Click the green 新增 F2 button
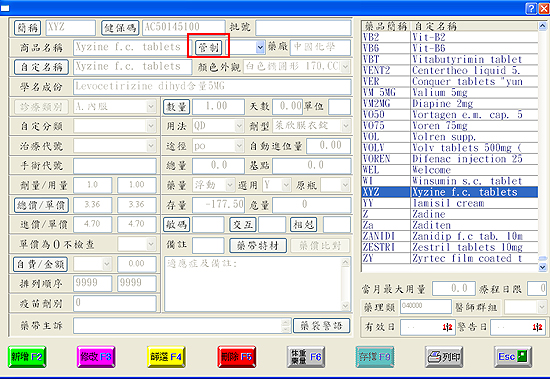This screenshot has width=550, height=379. (27, 357)
